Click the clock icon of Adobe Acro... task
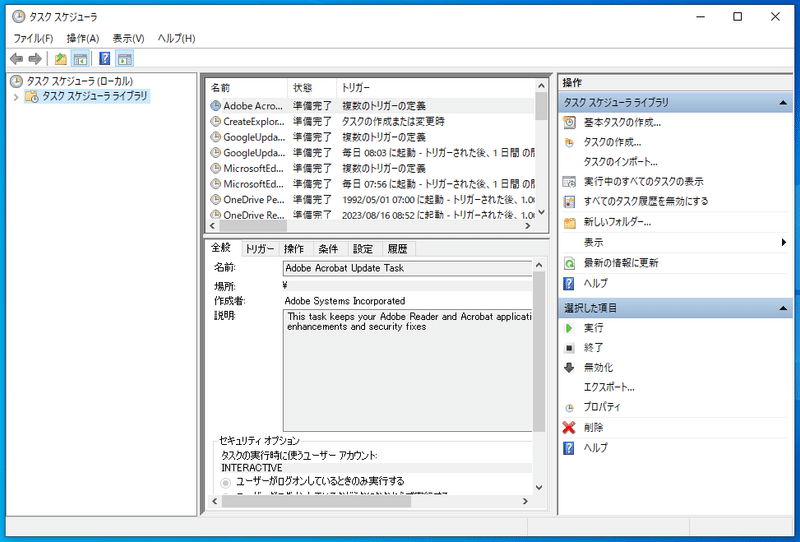800x542 pixels. pos(216,106)
